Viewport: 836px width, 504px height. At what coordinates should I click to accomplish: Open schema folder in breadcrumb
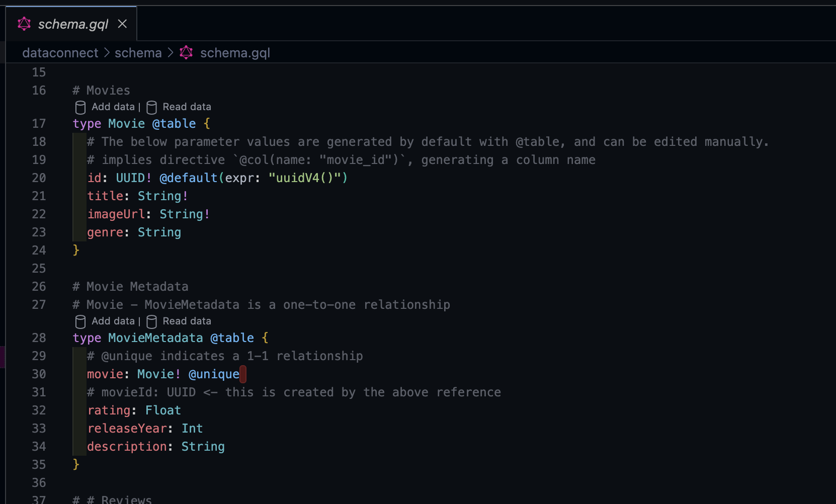[x=138, y=53]
